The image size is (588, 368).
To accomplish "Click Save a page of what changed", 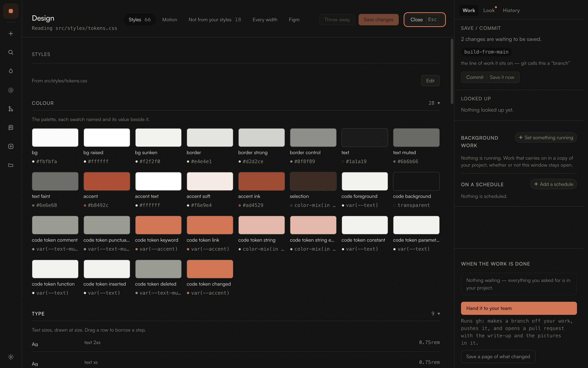I will pos(498,357).
